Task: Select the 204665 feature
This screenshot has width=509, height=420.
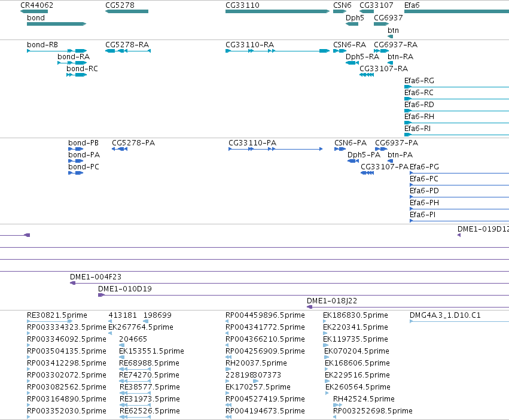Action: (x=122, y=345)
